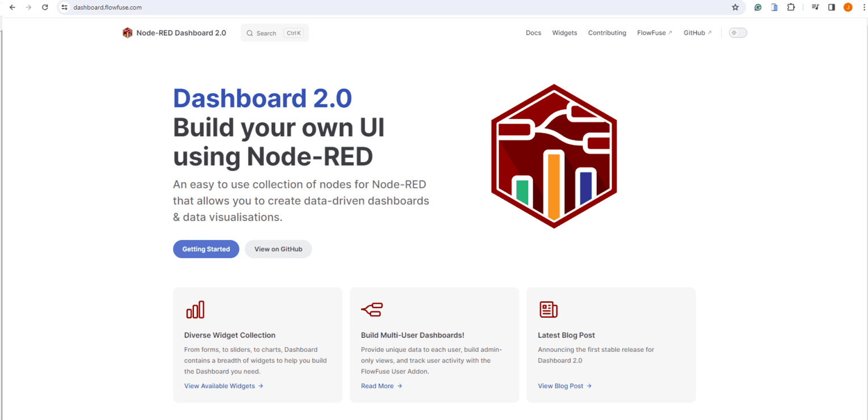Open the Docs navigation item
868x420 pixels.
pyautogui.click(x=533, y=33)
